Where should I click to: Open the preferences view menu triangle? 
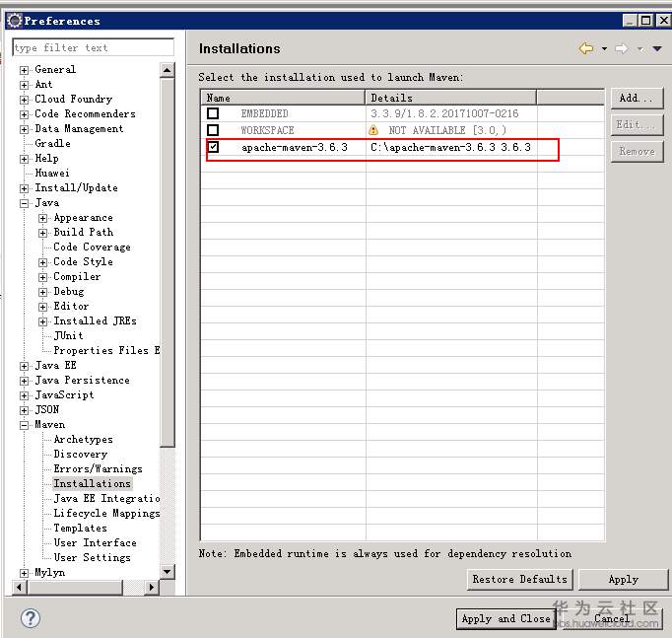click(x=657, y=49)
